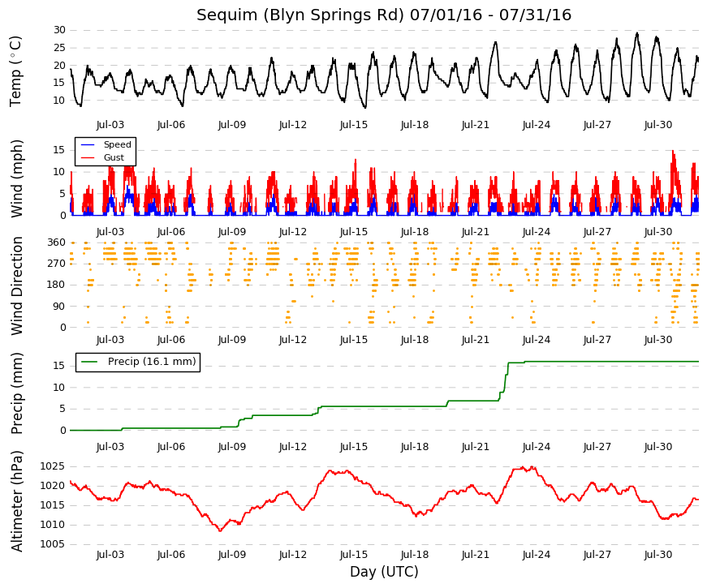Click the Wind (mph) axis label
Image resolution: width=707 pixels, height=588 pixels.
(17, 178)
